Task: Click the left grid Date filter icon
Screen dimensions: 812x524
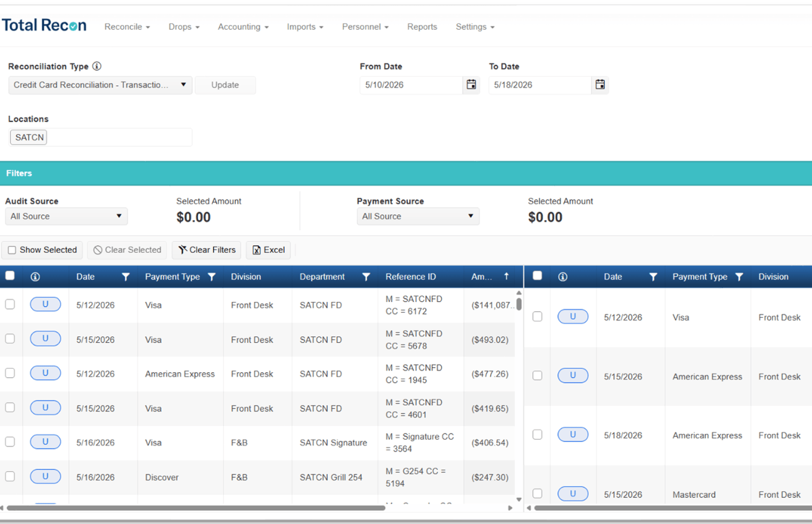Action: tap(126, 277)
